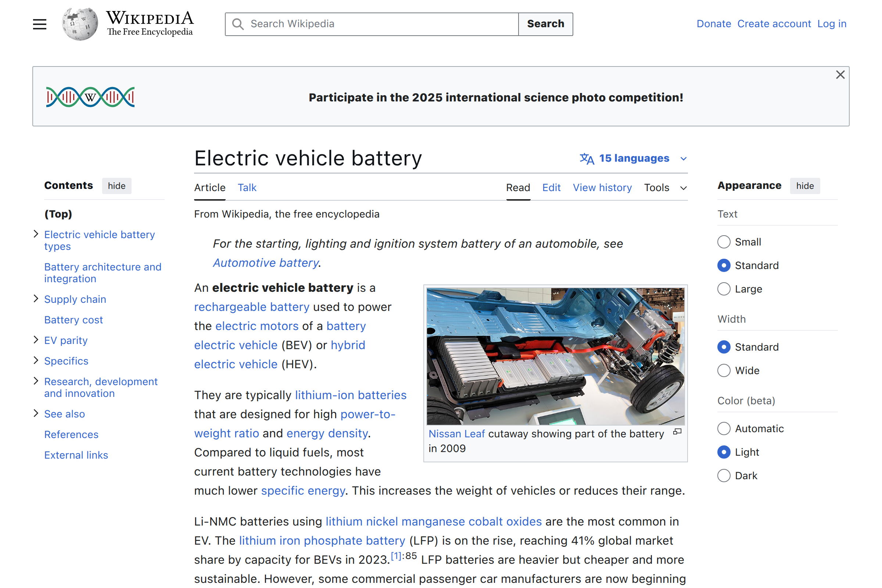
Task: Jump to Battery cost section
Action: (73, 320)
